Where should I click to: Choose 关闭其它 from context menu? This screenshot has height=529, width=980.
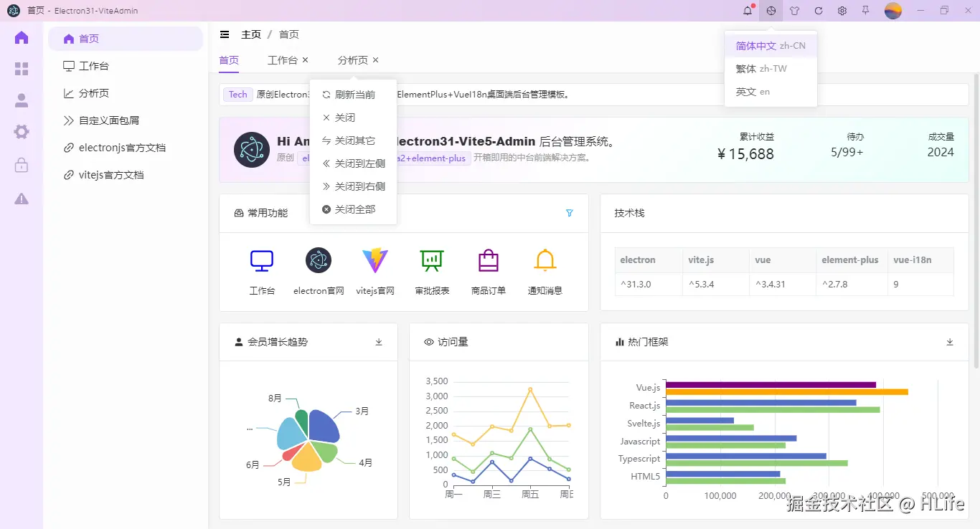click(353, 140)
